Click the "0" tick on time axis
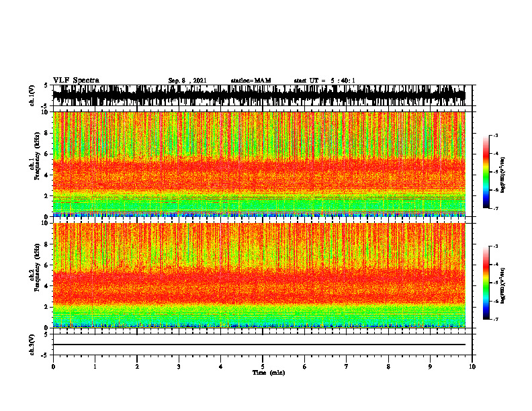532x411 pixels. (x=53, y=367)
